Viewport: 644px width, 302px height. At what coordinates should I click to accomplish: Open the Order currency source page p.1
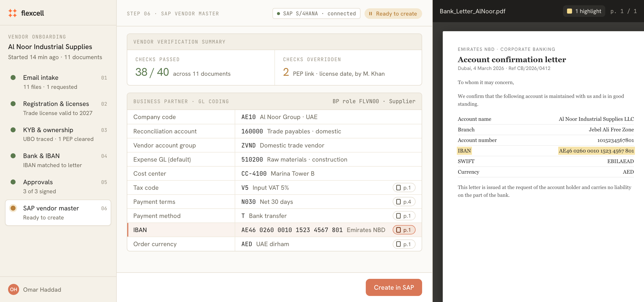click(x=404, y=244)
